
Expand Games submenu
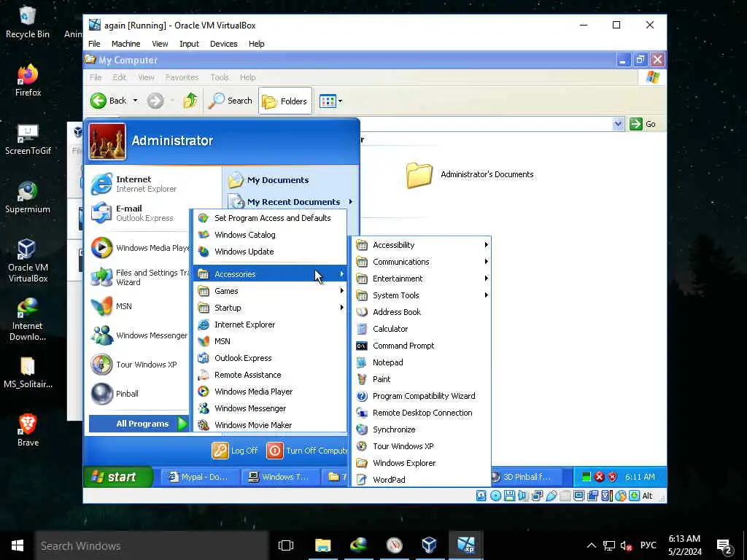pos(270,291)
